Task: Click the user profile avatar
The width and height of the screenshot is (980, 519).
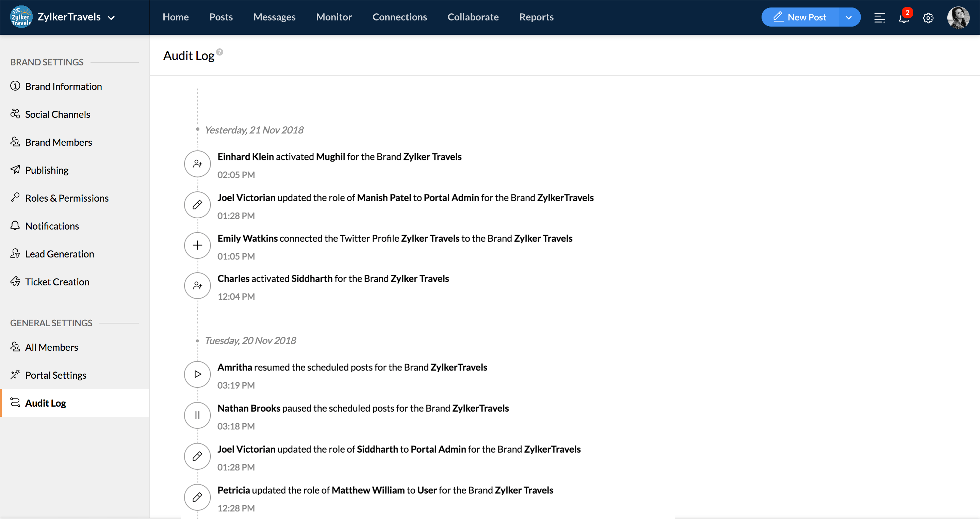Action: click(958, 17)
